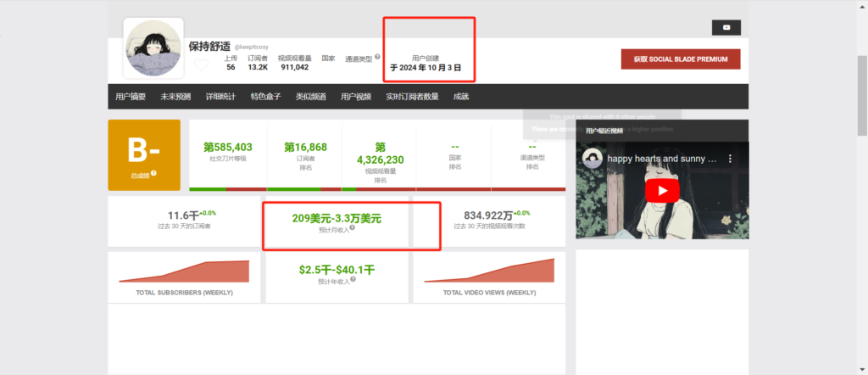This screenshot has width=868, height=375.
Task: Click the happy hearts and sunny video title
Action: (662, 159)
